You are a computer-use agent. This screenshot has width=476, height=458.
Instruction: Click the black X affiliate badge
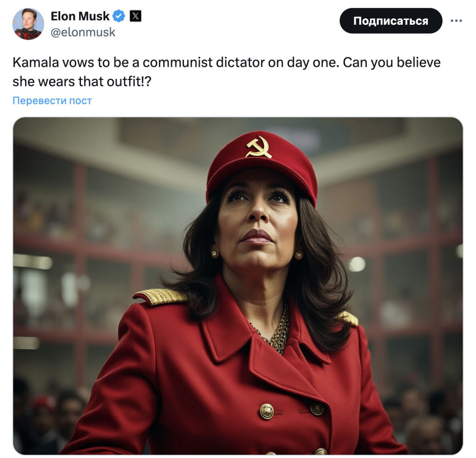pos(135,16)
